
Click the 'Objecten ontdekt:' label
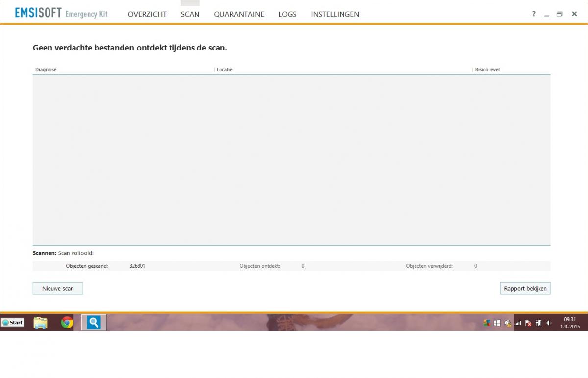pyautogui.click(x=260, y=266)
